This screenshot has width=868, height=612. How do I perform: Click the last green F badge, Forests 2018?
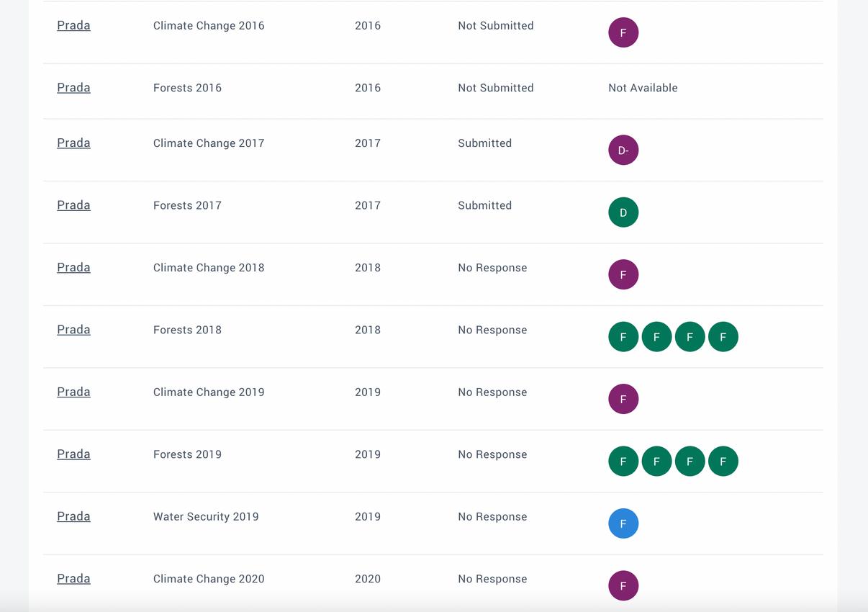[723, 337]
